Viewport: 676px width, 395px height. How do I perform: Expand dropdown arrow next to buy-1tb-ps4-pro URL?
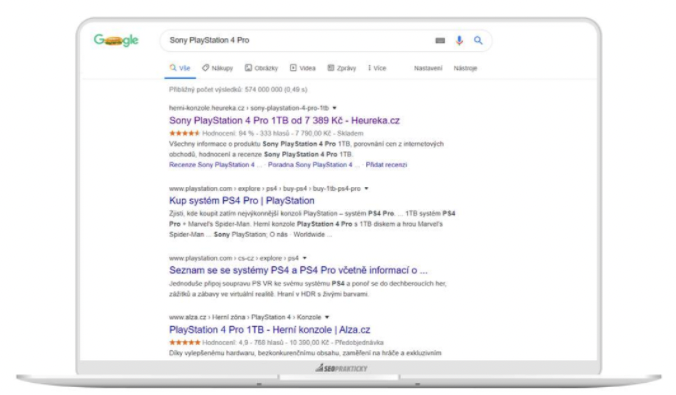point(366,188)
